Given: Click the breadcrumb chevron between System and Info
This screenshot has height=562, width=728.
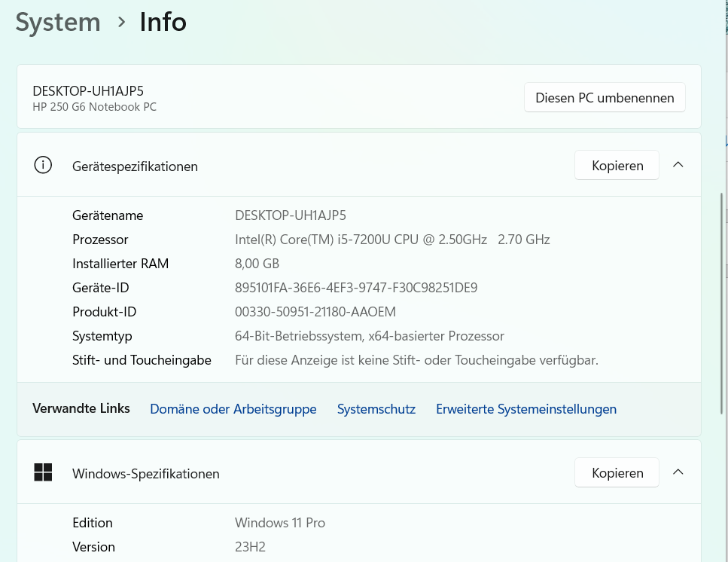Looking at the screenshot, I should pos(121,22).
